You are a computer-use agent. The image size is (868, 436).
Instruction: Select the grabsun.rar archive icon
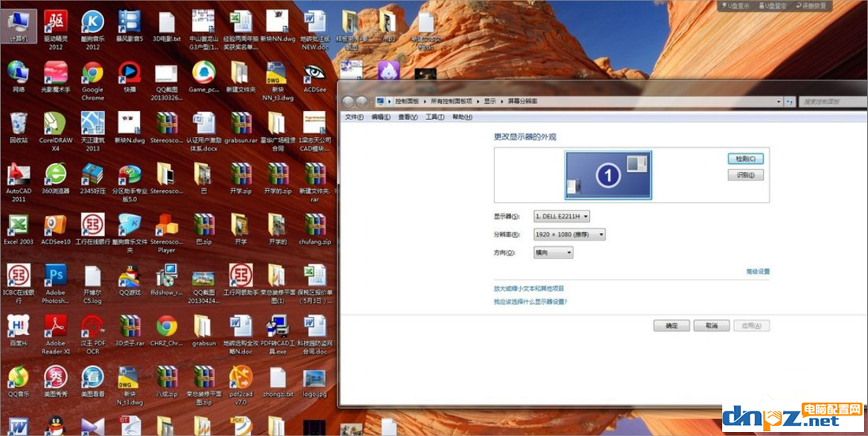pyautogui.click(x=241, y=127)
